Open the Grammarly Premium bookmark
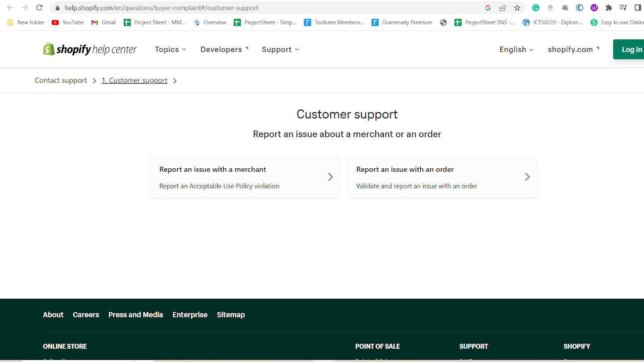 tap(402, 22)
